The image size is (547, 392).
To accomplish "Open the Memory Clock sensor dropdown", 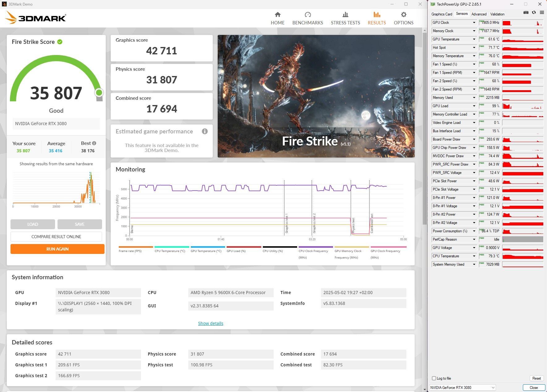I will (x=474, y=31).
